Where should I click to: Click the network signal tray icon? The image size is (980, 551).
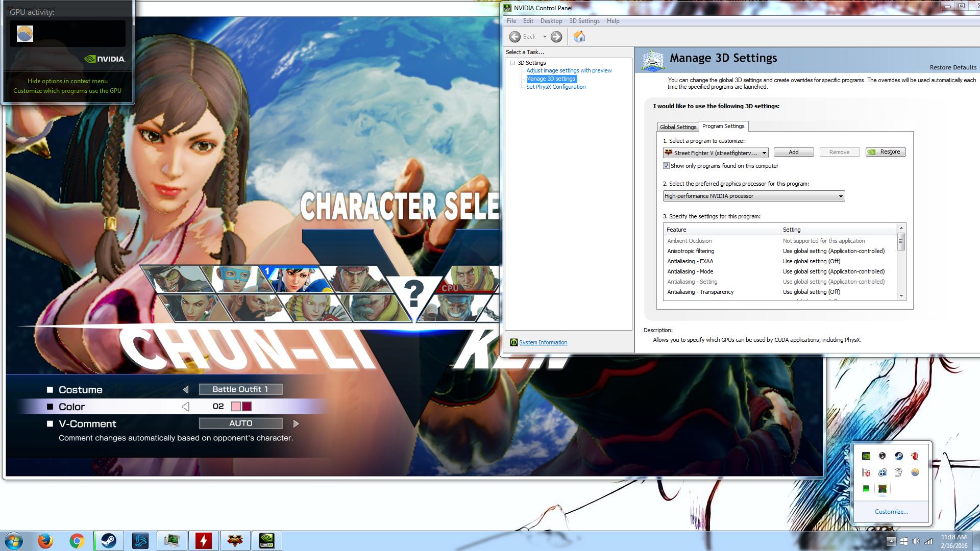point(928,541)
